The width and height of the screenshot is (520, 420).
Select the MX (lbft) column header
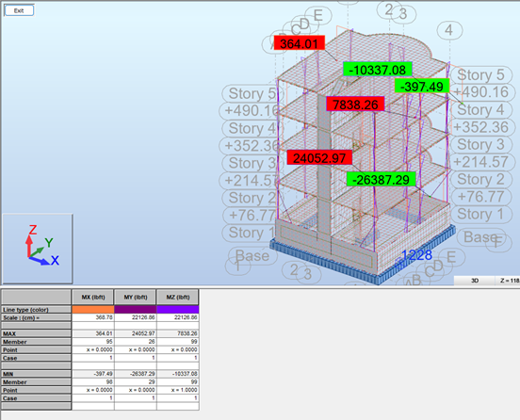(x=93, y=297)
